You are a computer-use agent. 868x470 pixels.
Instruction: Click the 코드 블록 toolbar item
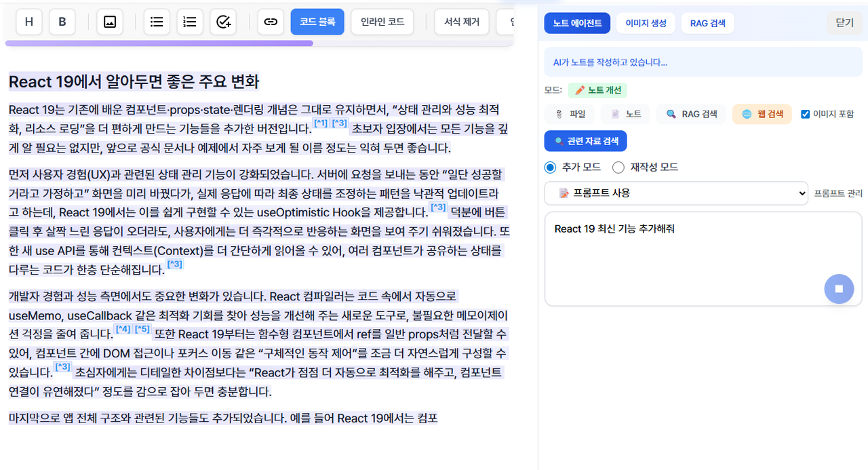coord(317,21)
